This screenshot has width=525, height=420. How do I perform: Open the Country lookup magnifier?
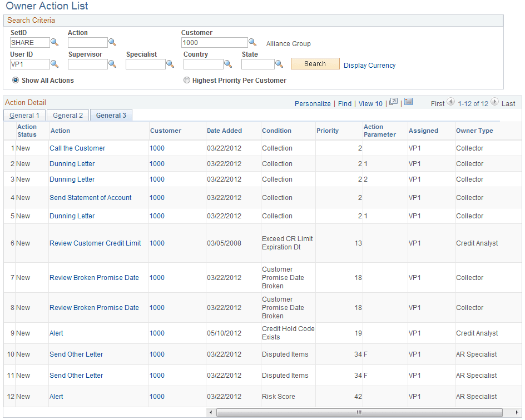227,64
